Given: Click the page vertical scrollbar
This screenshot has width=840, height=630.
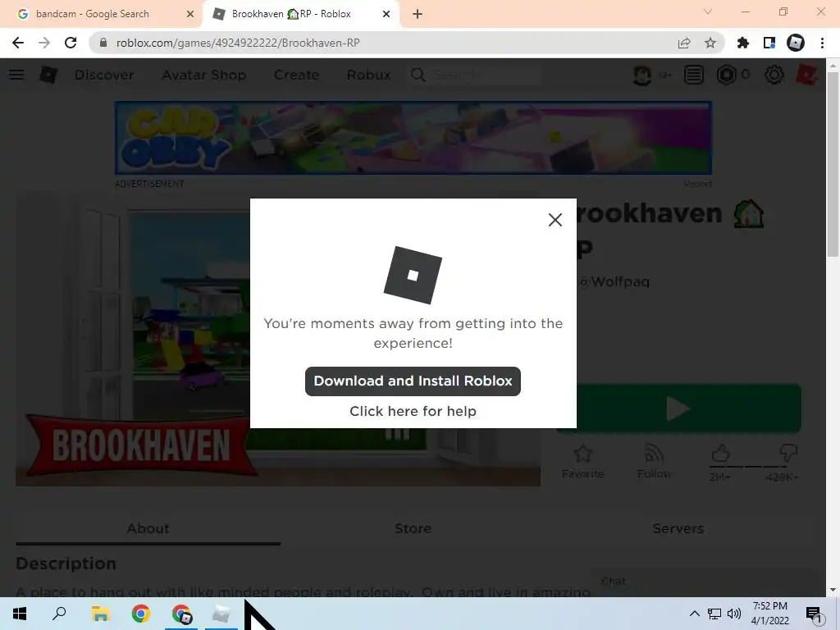Looking at the screenshot, I should [833, 165].
